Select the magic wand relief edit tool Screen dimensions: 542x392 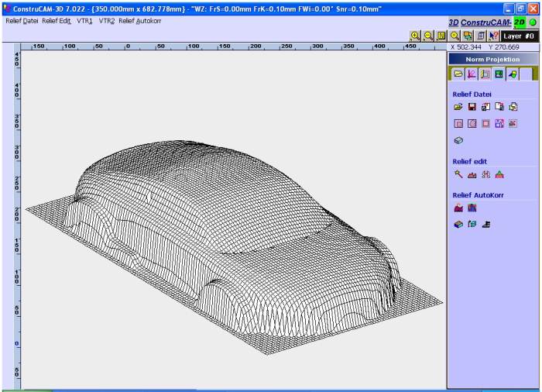click(x=458, y=175)
